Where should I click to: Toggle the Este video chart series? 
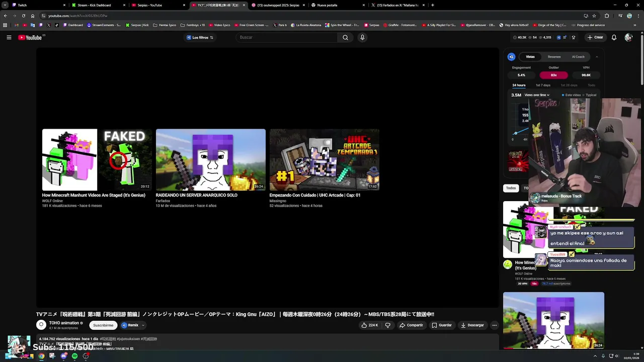(x=572, y=95)
